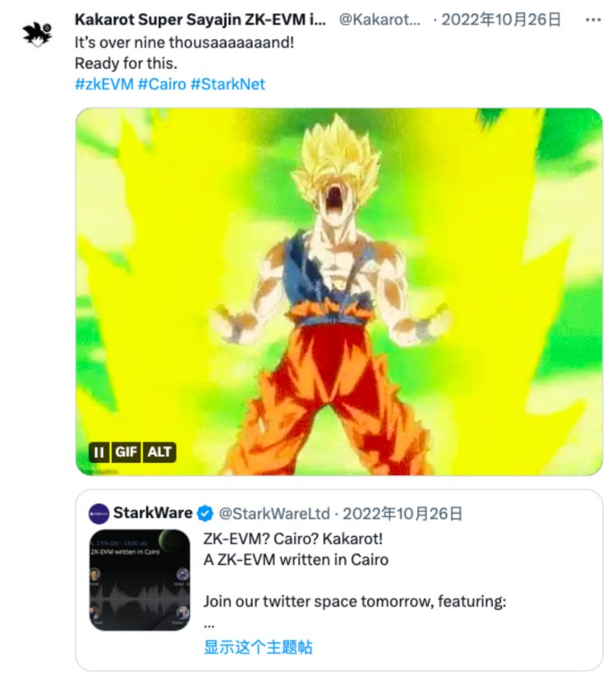
Task: Click the GIF badge on the image
Action: point(126,452)
